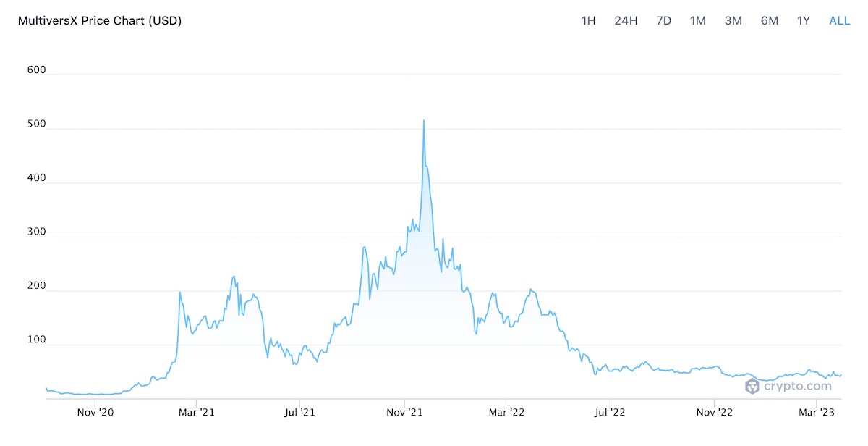868x446 pixels.
Task: Select the 1Y time range
Action: pyautogui.click(x=804, y=20)
